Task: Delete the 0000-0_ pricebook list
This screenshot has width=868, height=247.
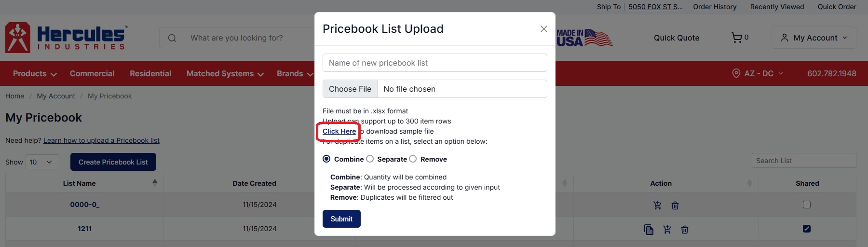Action: coord(675,206)
